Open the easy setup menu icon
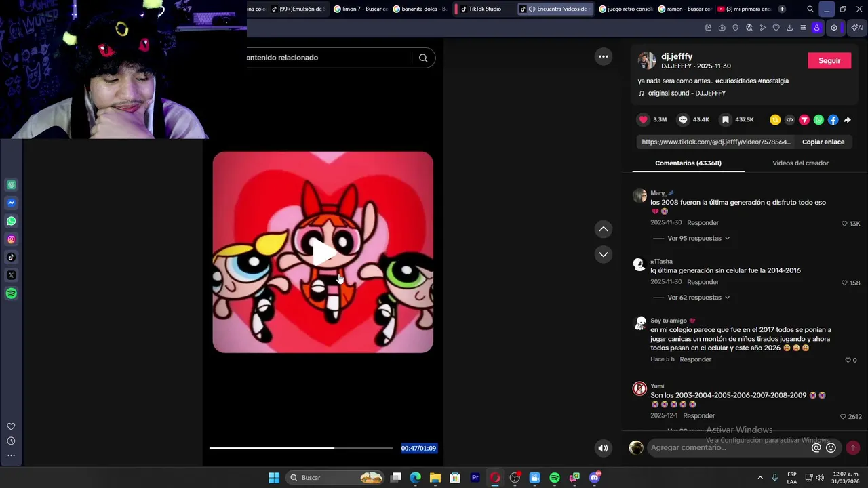Viewport: 868px width, 488px height. 803,28
